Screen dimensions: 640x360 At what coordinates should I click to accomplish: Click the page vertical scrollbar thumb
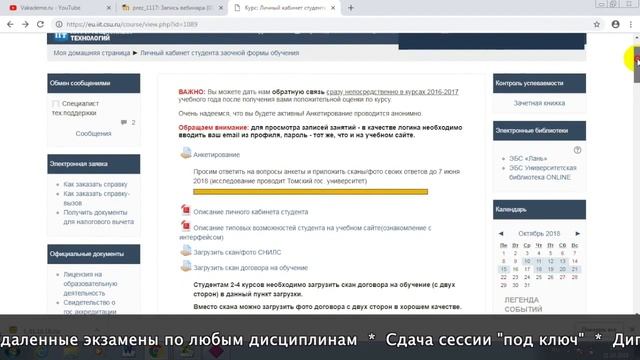(637, 64)
